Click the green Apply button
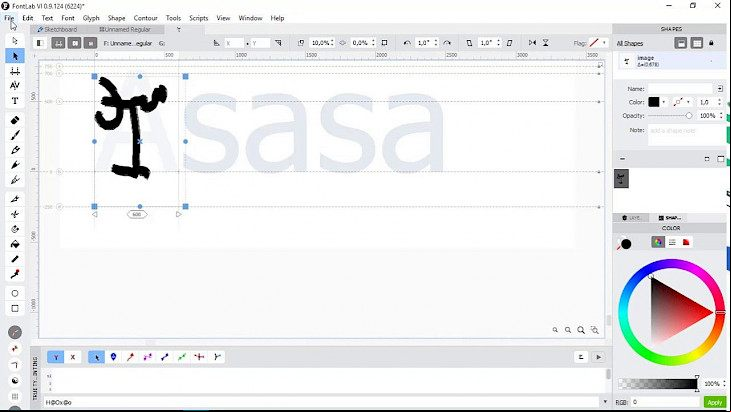Viewport: 731px width, 412px height. (x=714, y=402)
